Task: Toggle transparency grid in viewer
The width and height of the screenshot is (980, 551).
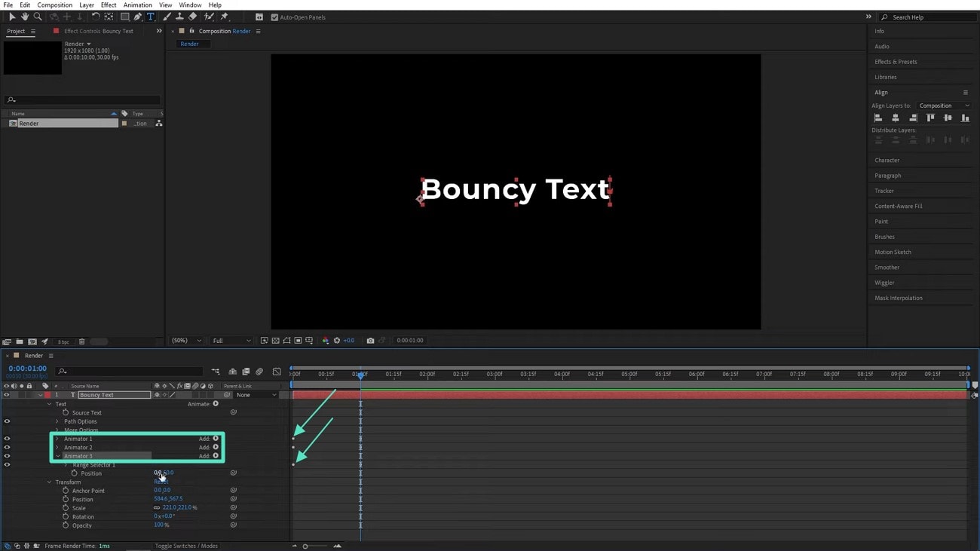Action: click(276, 341)
